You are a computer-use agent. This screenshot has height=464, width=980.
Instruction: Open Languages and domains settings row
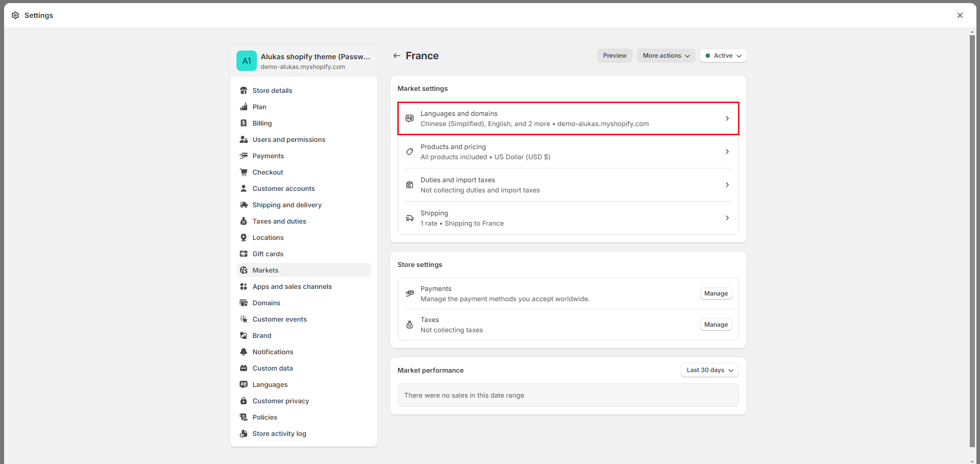[568, 118]
